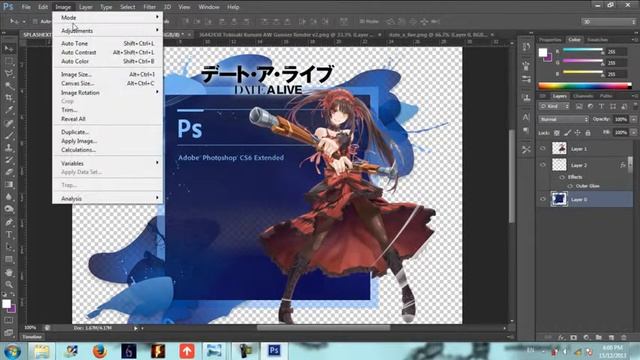This screenshot has height=360, width=640.
Task: Select the Blur tool
Action: click(x=9, y=197)
